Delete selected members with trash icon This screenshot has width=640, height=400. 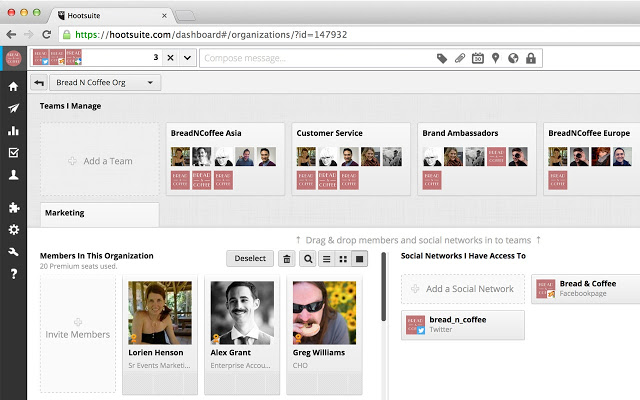(287, 259)
